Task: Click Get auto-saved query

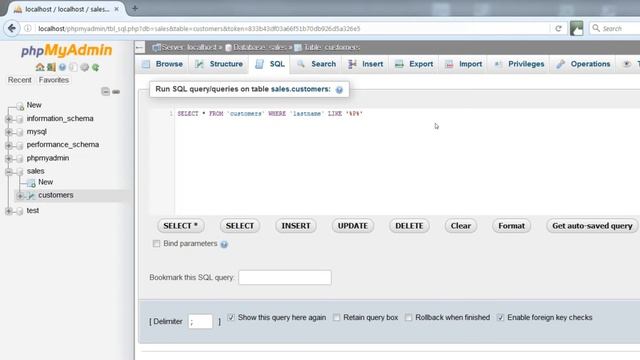Action: [x=592, y=226]
